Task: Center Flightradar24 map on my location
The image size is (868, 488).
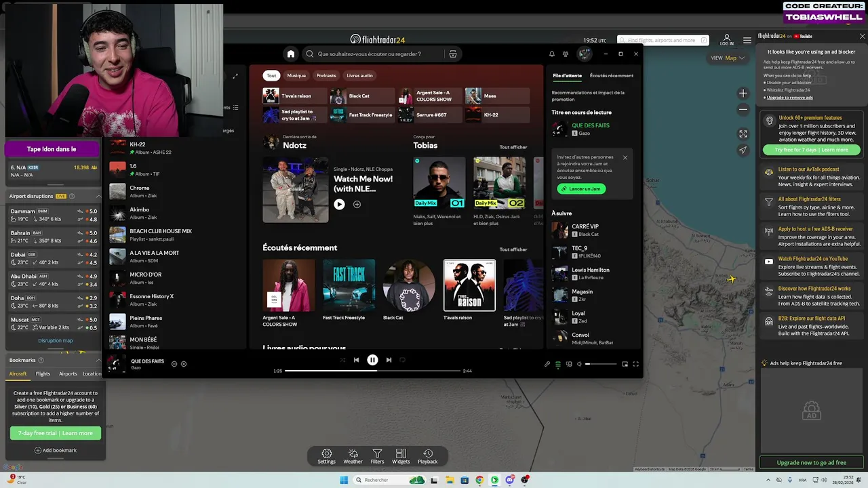Action: 743,150
